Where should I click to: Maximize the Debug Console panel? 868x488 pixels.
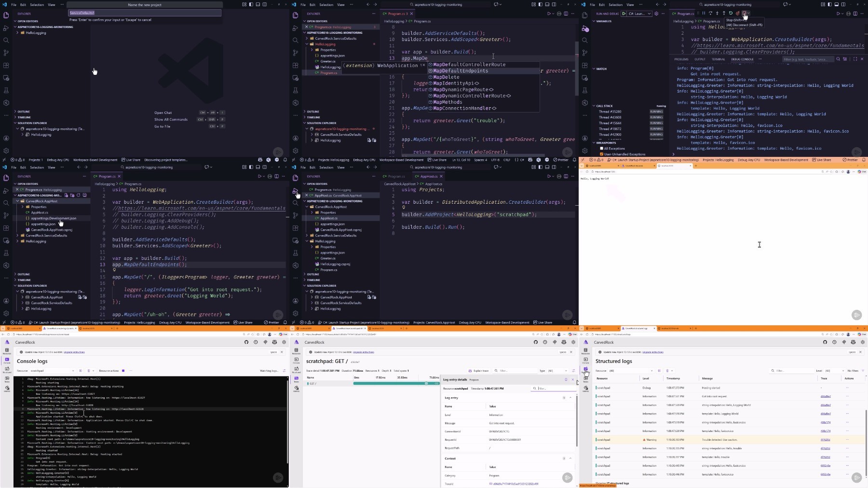click(x=855, y=59)
